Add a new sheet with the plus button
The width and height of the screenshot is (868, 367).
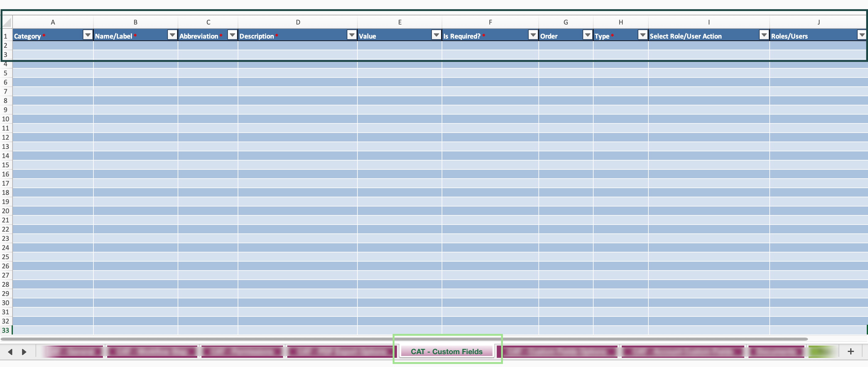[x=851, y=351]
